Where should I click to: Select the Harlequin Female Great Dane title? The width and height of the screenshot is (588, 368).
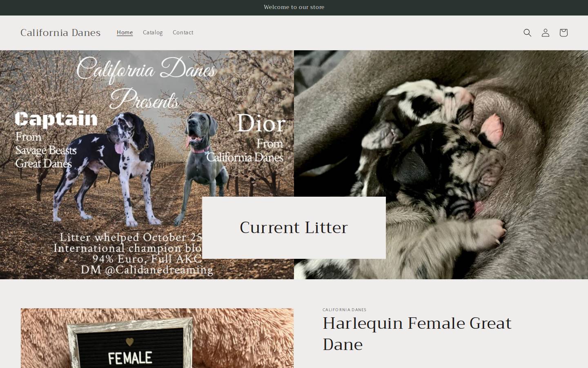[x=417, y=334]
